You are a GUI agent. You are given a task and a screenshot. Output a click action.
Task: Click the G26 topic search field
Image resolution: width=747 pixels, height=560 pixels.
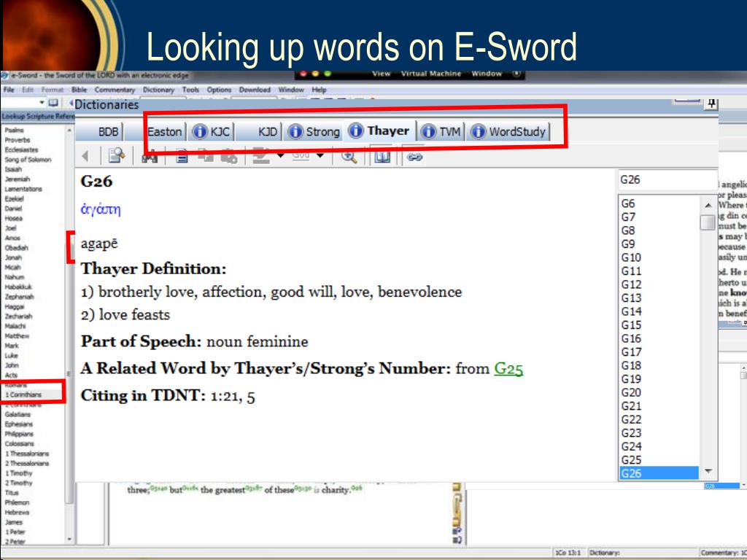[667, 180]
